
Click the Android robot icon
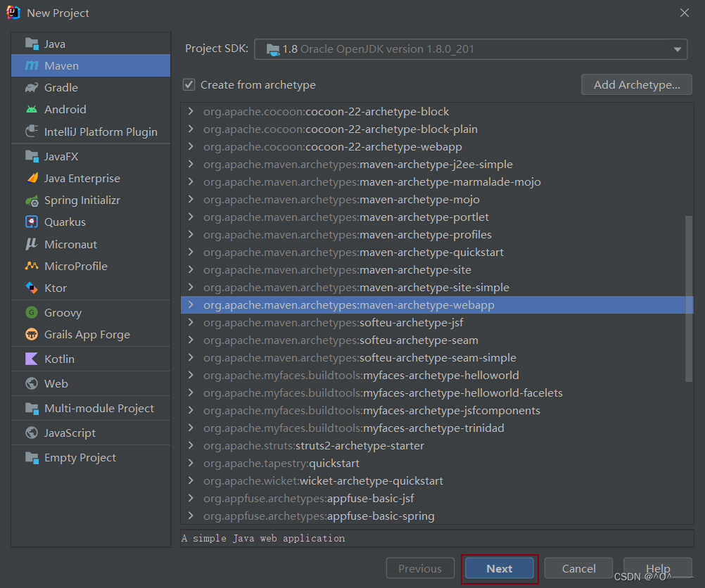[x=32, y=109]
